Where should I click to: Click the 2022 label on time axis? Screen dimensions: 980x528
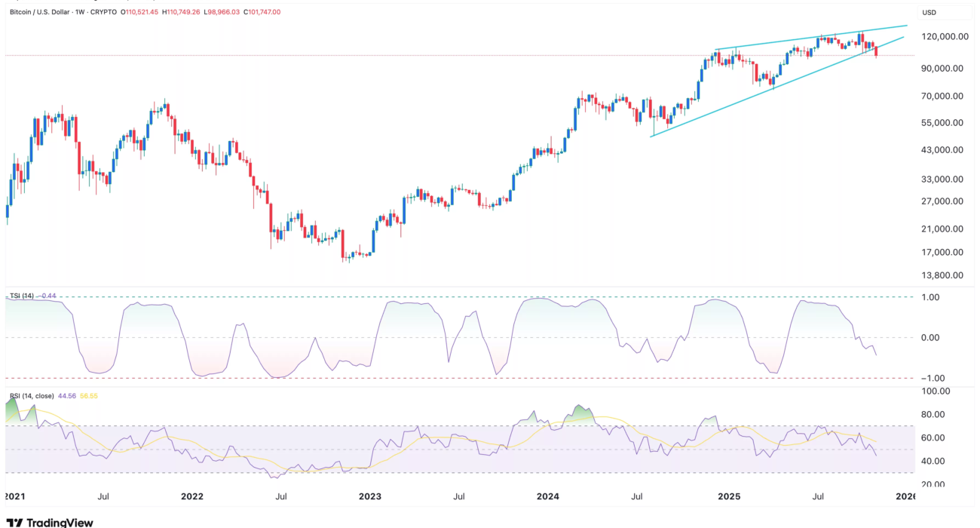click(x=192, y=496)
